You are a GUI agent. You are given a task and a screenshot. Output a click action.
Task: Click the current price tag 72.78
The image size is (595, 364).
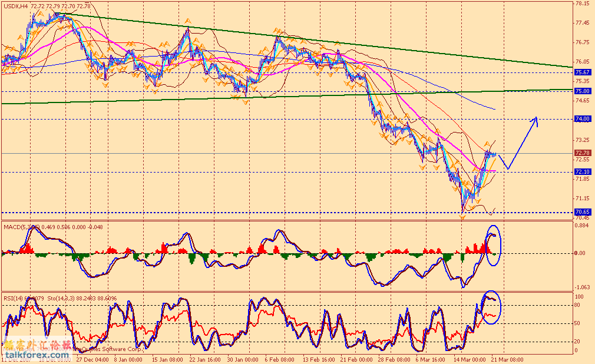582,153
